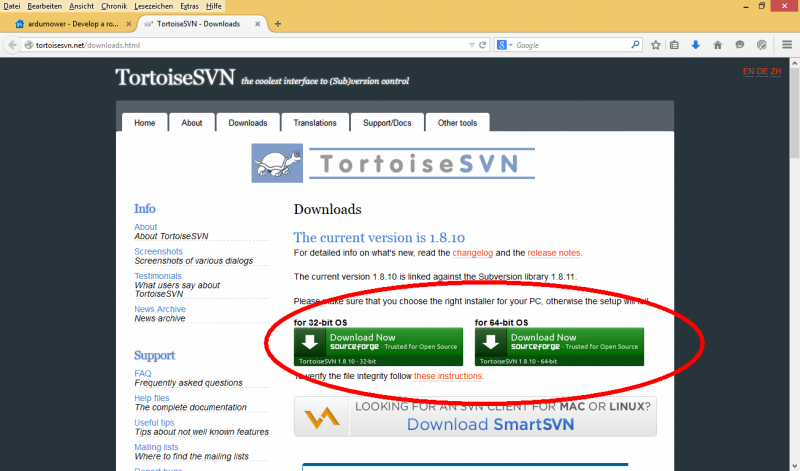Open the Other tools site tab
This screenshot has width=800, height=471.
[457, 122]
